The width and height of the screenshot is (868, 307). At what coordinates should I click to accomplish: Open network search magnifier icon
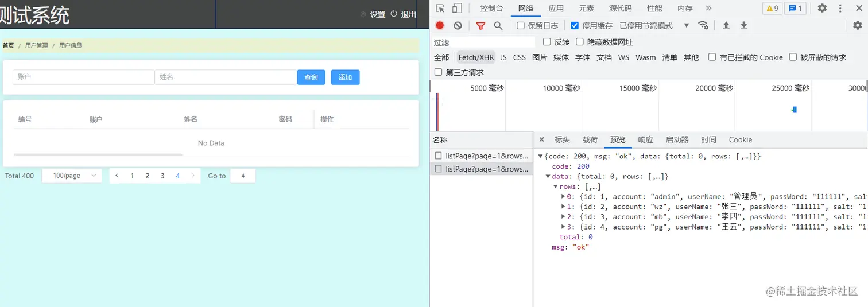498,25
